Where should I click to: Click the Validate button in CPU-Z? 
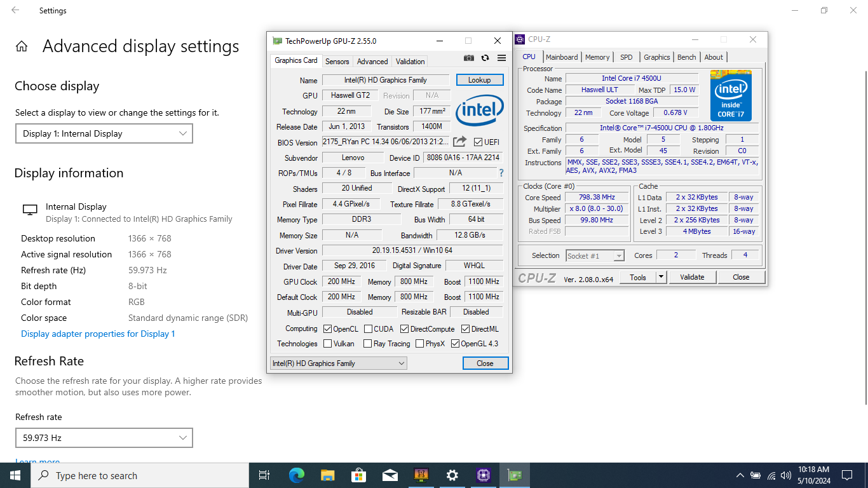(692, 277)
